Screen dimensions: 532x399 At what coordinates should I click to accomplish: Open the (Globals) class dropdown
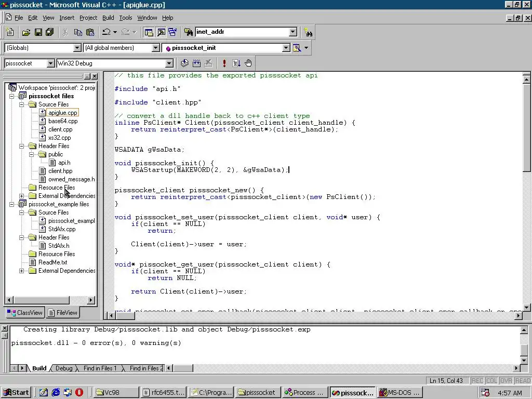point(77,48)
